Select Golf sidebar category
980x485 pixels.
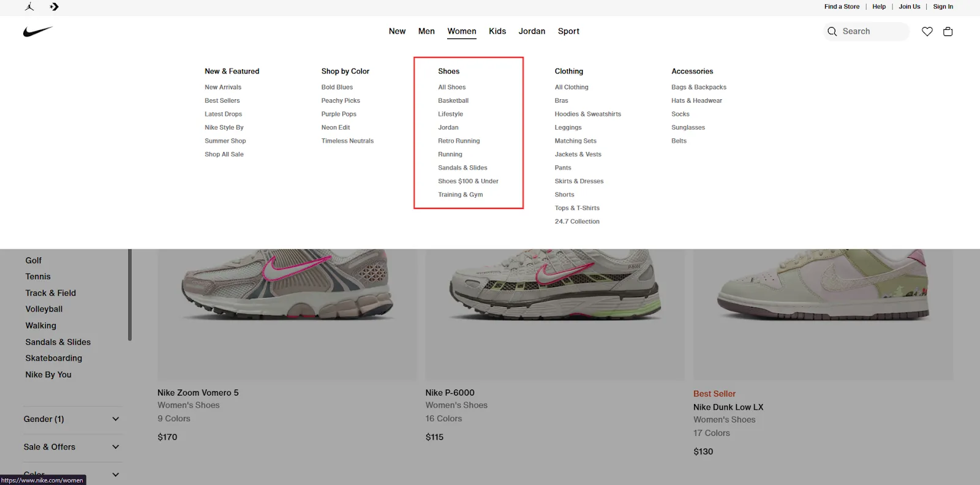tap(34, 260)
